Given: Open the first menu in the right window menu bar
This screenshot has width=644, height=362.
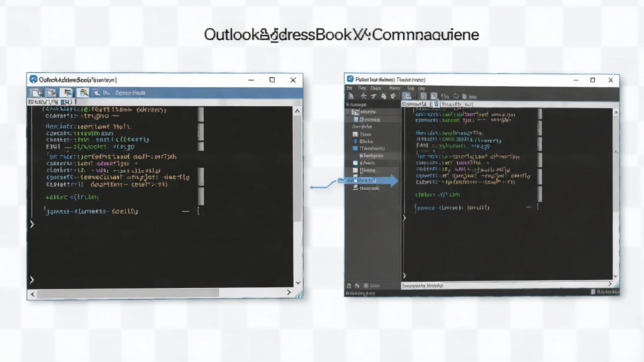Looking at the screenshot, I should click(x=350, y=88).
